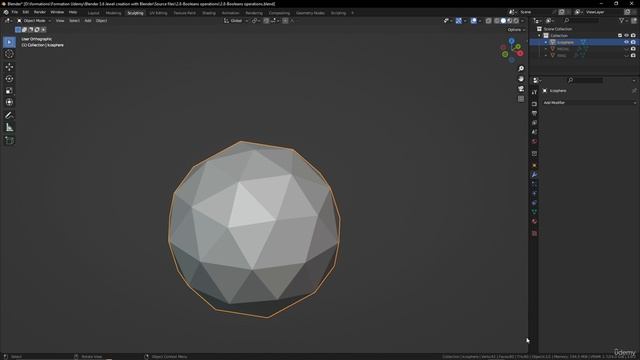Select the Annotate tool
The height and width of the screenshot is (360, 640).
point(9,116)
